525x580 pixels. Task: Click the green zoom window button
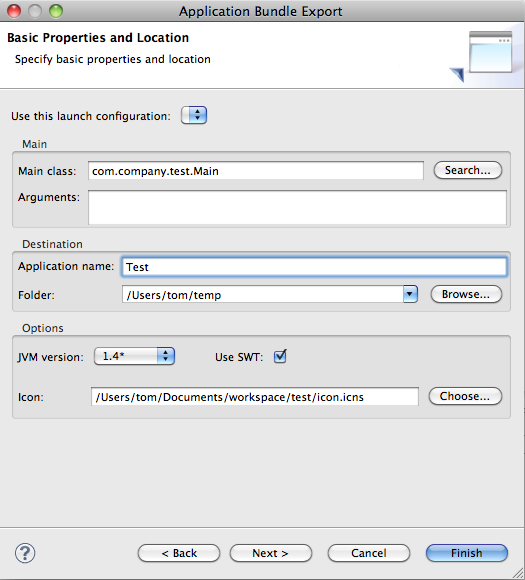56,11
